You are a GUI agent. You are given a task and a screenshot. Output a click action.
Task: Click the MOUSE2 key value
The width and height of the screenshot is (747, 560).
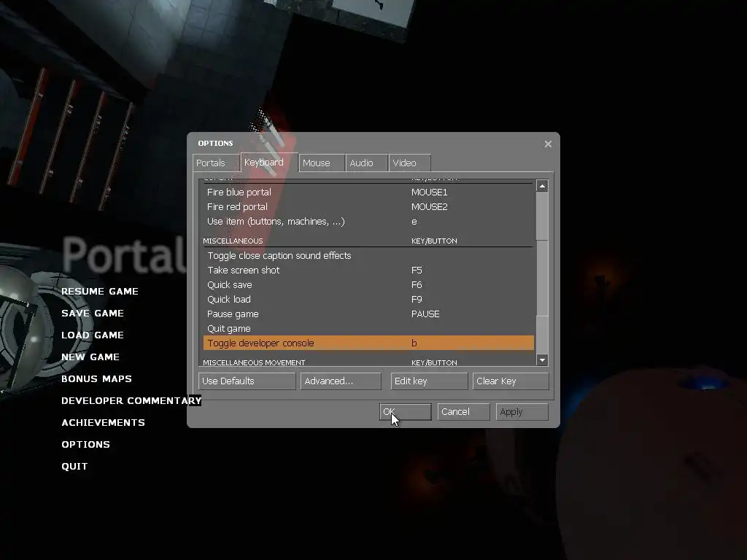[429, 206]
